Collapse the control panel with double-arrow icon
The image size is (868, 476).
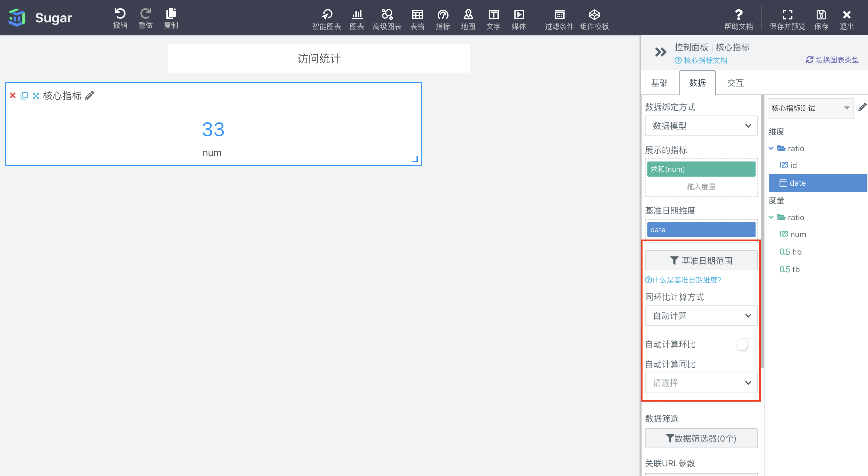tap(660, 52)
